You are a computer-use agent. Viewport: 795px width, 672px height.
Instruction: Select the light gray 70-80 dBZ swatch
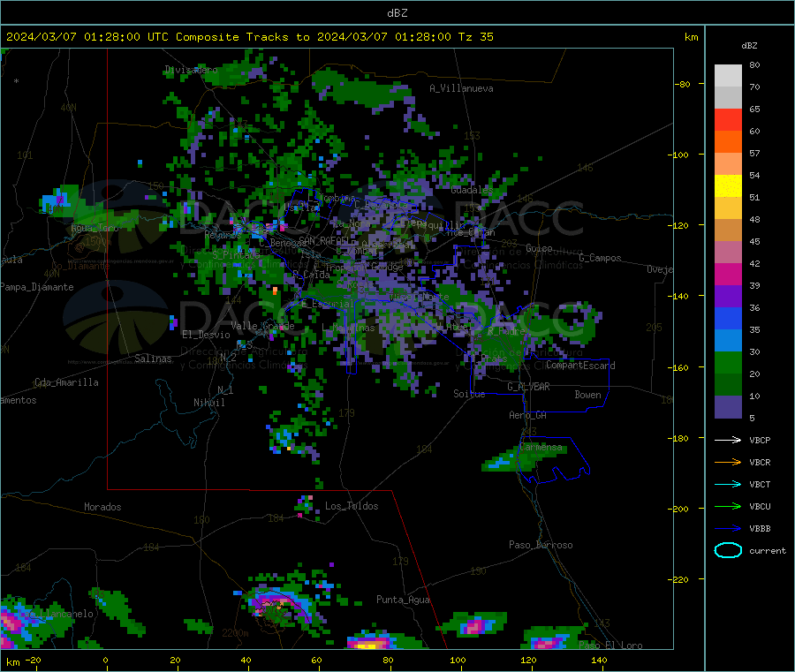coord(728,76)
